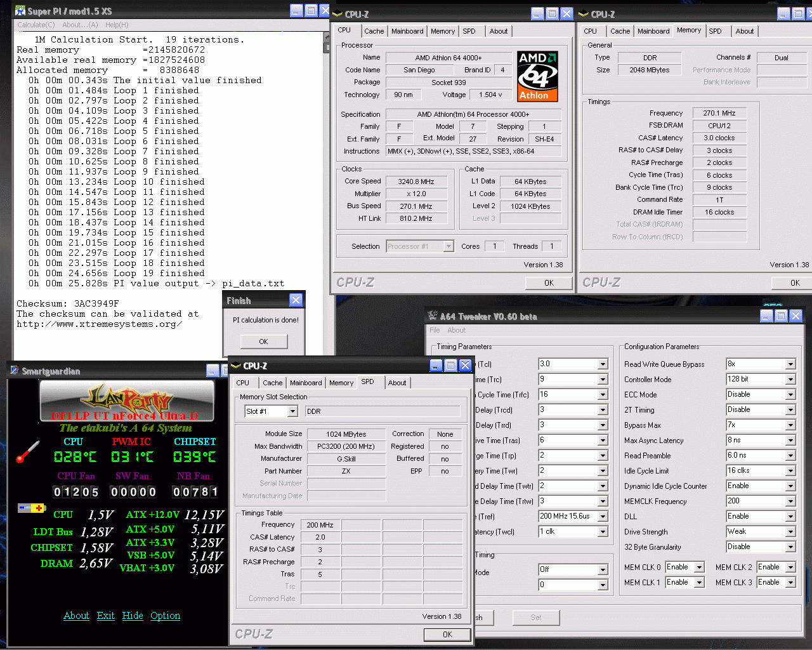Click the battery icon in Smartguardian
This screenshot has height=650, width=812.
[31, 508]
